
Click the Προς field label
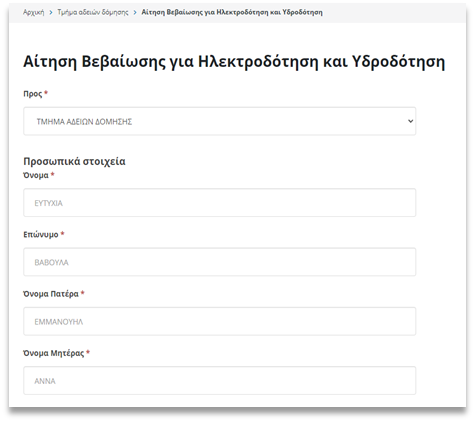[x=33, y=94]
